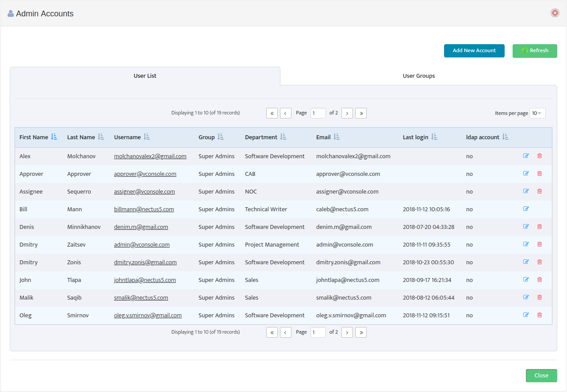Edit the Alex Molchanov account

click(526, 156)
